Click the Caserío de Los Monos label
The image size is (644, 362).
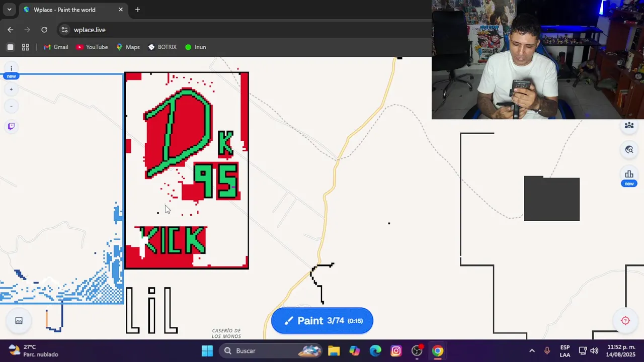pos(226,333)
